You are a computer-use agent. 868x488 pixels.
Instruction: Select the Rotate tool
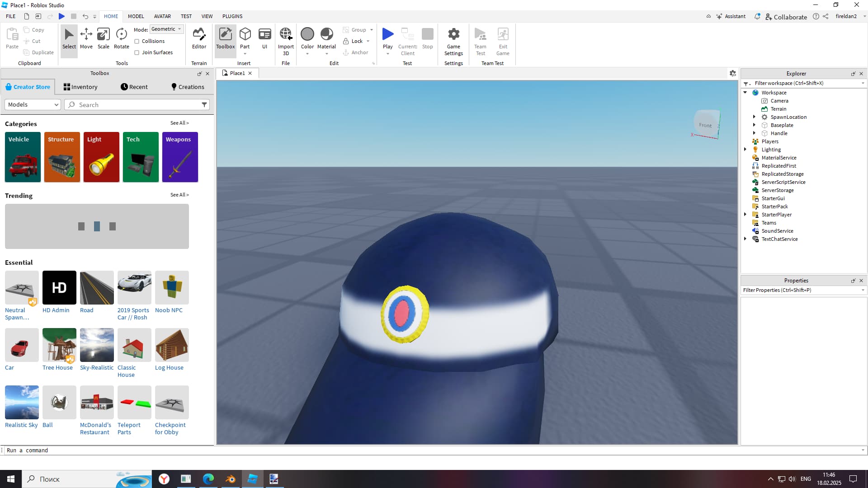[x=121, y=39]
